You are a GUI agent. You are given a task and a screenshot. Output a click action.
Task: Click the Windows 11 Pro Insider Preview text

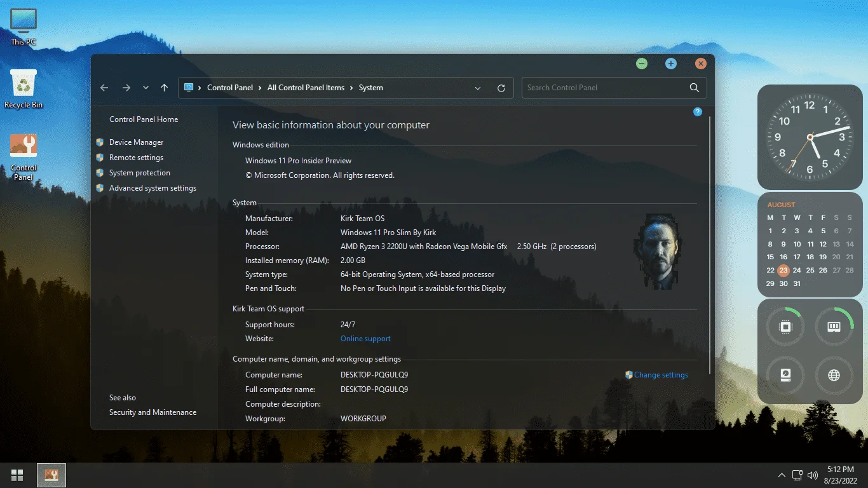coord(298,161)
